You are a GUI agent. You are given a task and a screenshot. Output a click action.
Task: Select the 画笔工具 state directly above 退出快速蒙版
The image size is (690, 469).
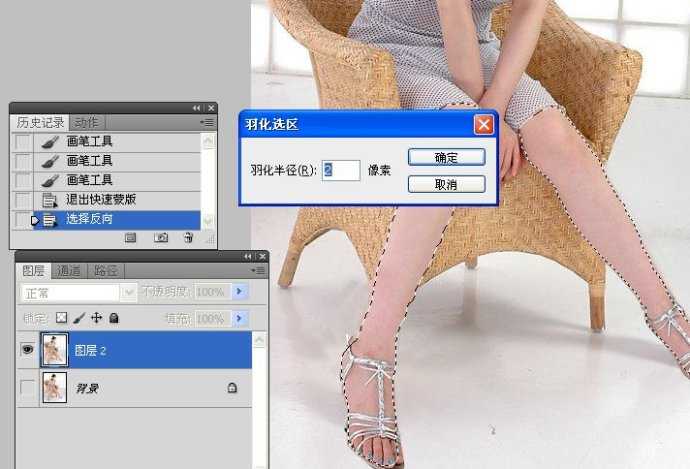pos(117,180)
